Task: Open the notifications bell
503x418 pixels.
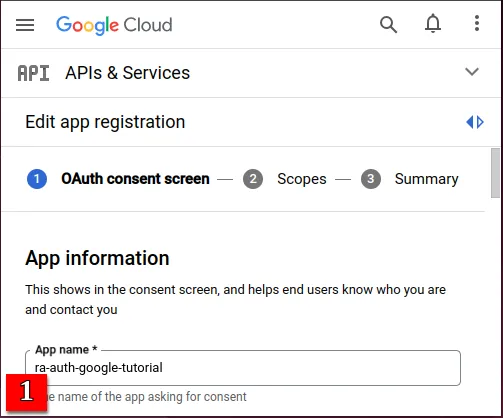Action: pos(433,24)
